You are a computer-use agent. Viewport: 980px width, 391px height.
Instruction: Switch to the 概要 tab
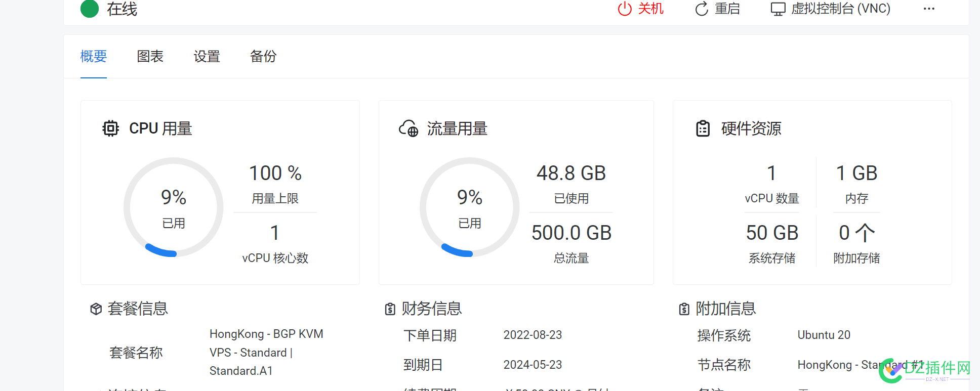pos(94,56)
